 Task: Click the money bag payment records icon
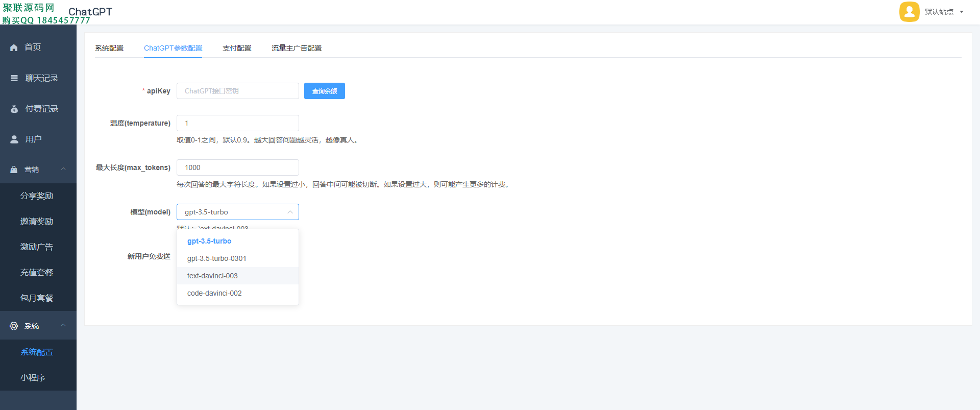click(x=14, y=109)
